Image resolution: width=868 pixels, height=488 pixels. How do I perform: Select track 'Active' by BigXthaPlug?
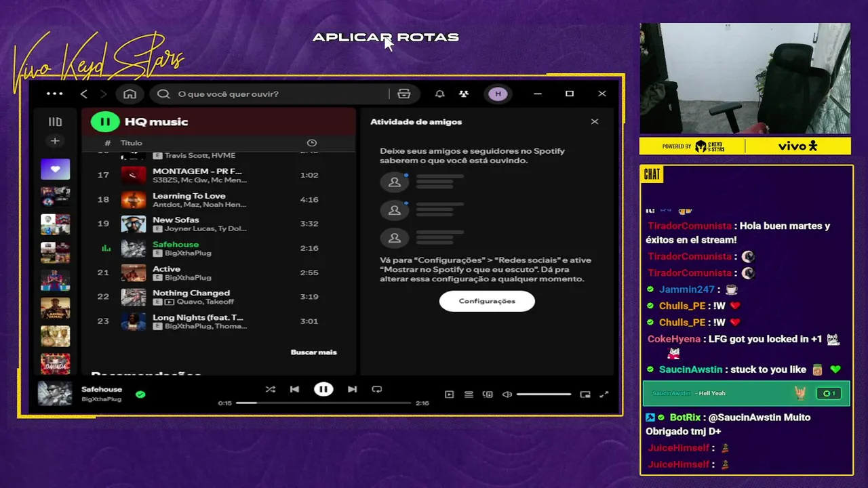[218, 272]
